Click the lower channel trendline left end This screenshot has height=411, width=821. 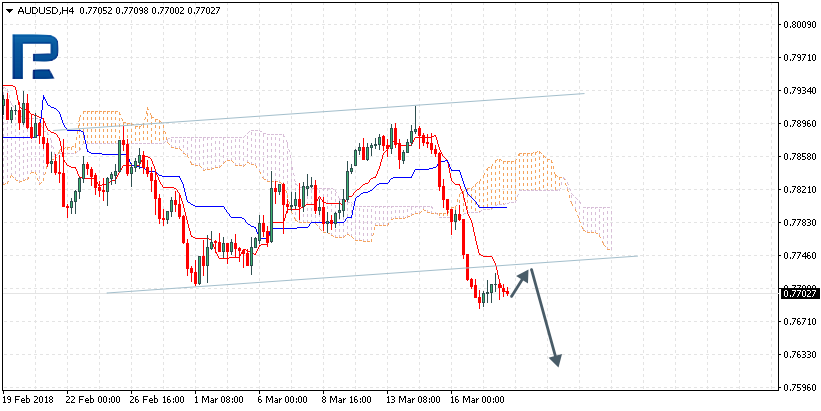pos(110,292)
